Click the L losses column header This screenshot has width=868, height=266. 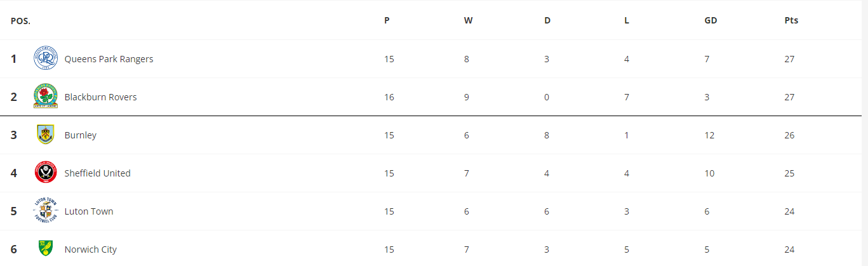627,20
